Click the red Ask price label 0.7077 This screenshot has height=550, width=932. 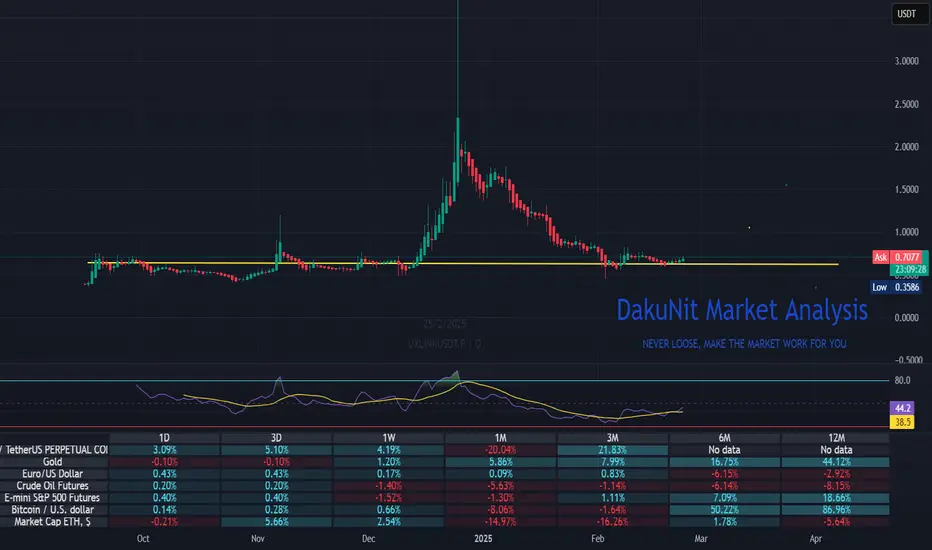click(908, 257)
